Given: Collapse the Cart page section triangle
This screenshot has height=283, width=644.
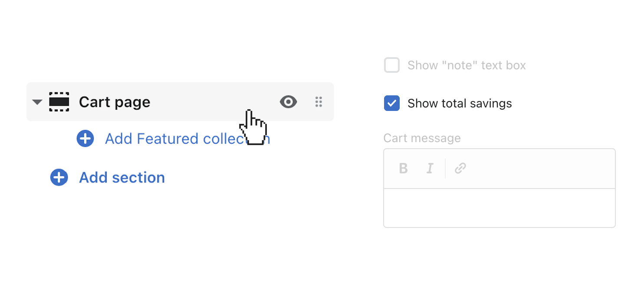Looking at the screenshot, I should [37, 102].
